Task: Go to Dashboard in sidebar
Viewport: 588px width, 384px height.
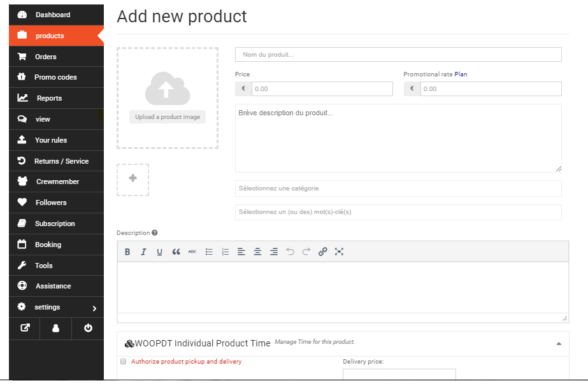Action: pos(56,15)
